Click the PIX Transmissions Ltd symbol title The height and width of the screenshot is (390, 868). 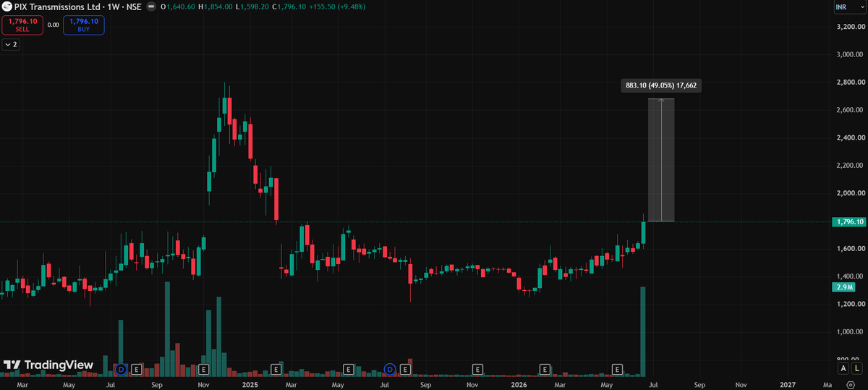click(58, 7)
